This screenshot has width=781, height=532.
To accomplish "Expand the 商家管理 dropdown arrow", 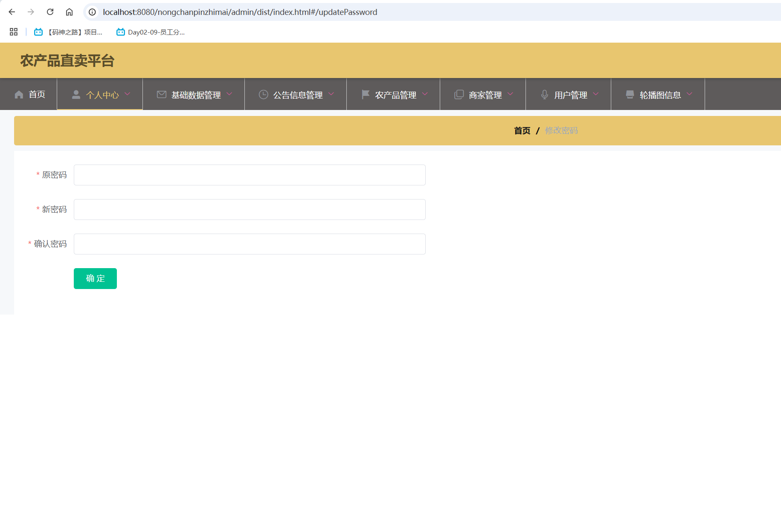I will click(510, 94).
